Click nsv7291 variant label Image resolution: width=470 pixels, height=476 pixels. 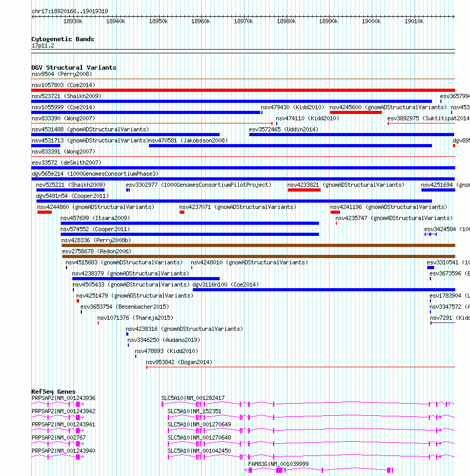[x=449, y=318]
